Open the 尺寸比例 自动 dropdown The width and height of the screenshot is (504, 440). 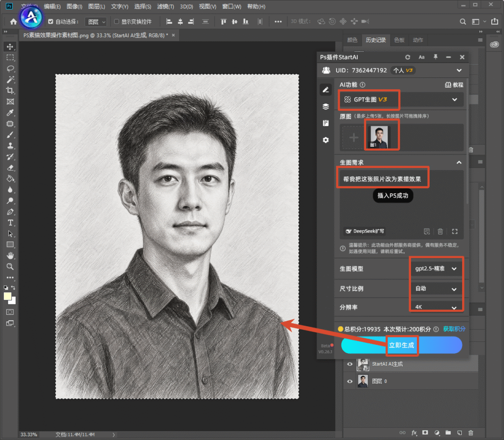tap(436, 289)
